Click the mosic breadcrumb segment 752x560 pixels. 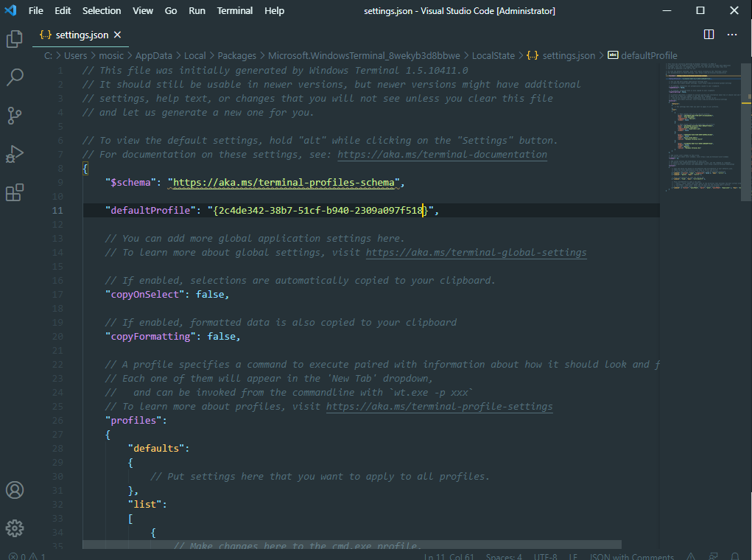[111, 56]
